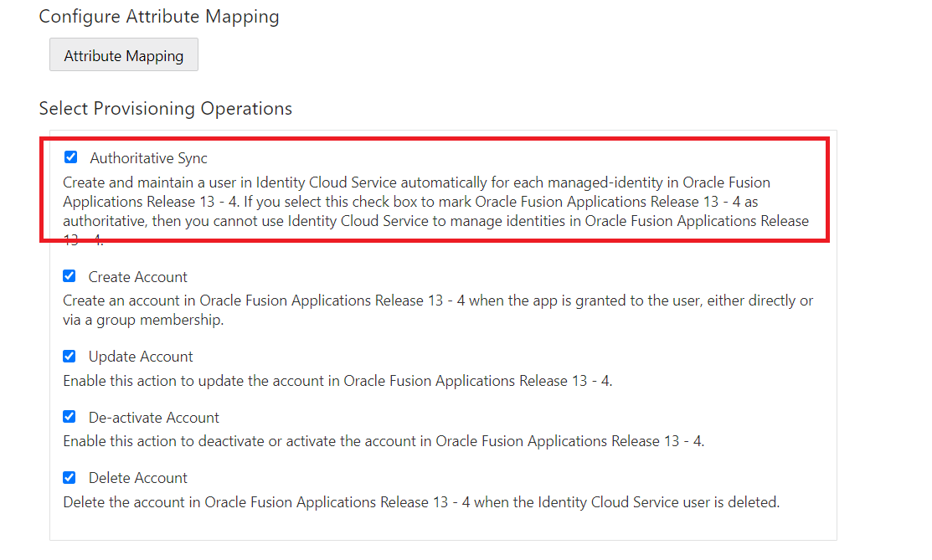Uncheck the Authoritative Sync checkbox
The image size is (932, 560).
[x=71, y=157]
